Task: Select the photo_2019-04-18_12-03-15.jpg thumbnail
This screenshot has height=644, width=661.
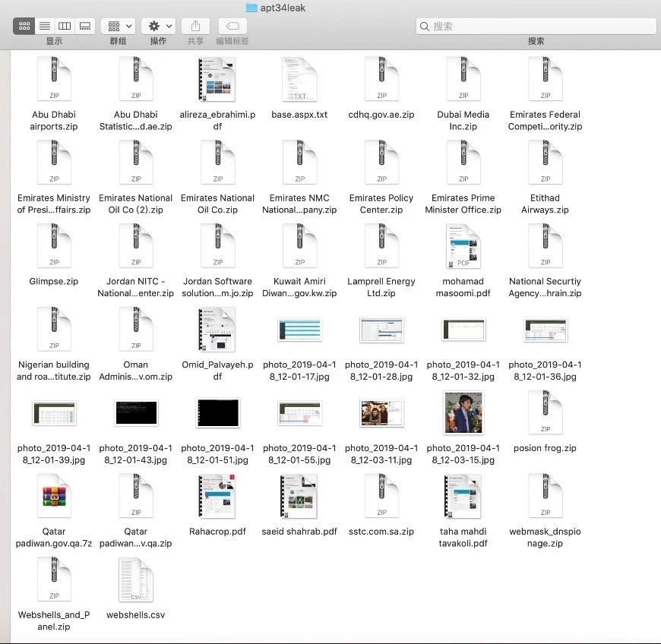Action: coord(463,413)
